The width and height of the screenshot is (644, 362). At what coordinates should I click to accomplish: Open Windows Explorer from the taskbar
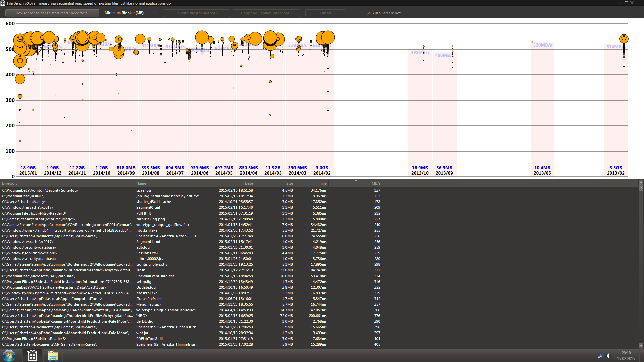pos(53,355)
